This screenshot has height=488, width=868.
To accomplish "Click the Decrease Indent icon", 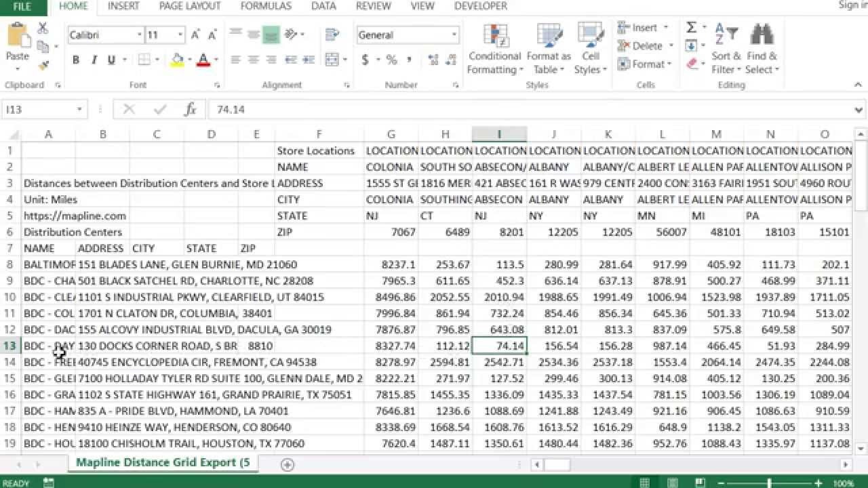I will pyautogui.click(x=290, y=60).
